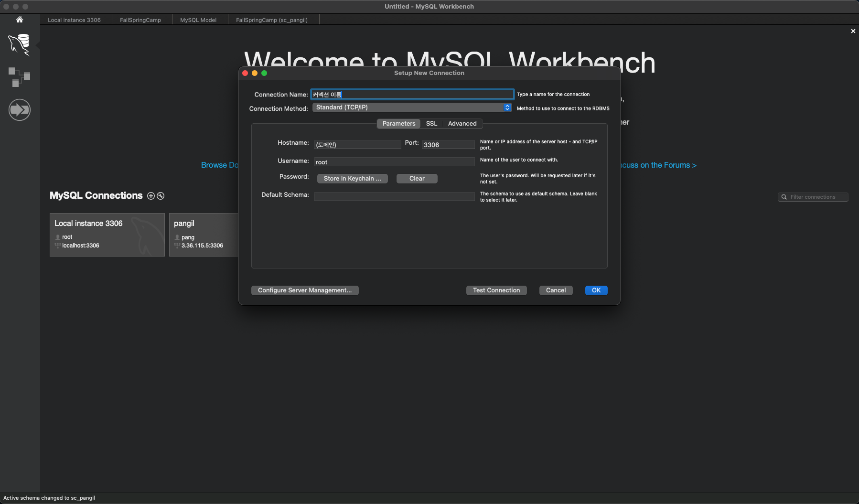This screenshot has width=859, height=504.
Task: Click the 'Connection Method:' label
Action: tap(279, 108)
